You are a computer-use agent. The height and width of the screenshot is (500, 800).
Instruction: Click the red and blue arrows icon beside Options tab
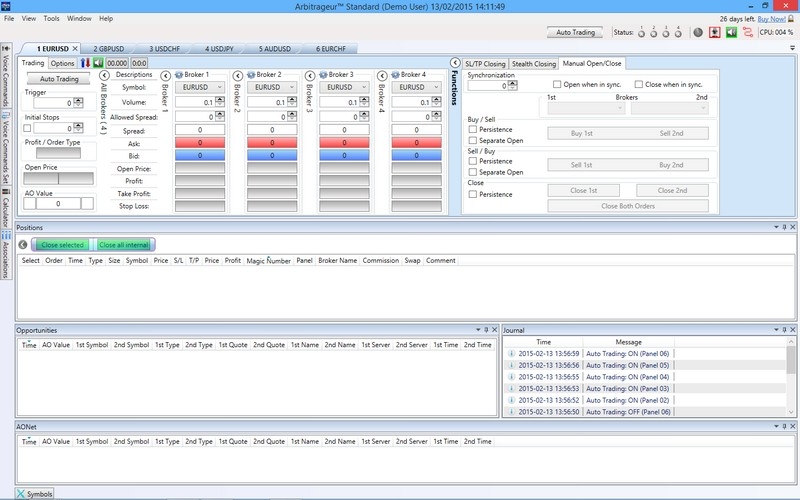click(85, 63)
